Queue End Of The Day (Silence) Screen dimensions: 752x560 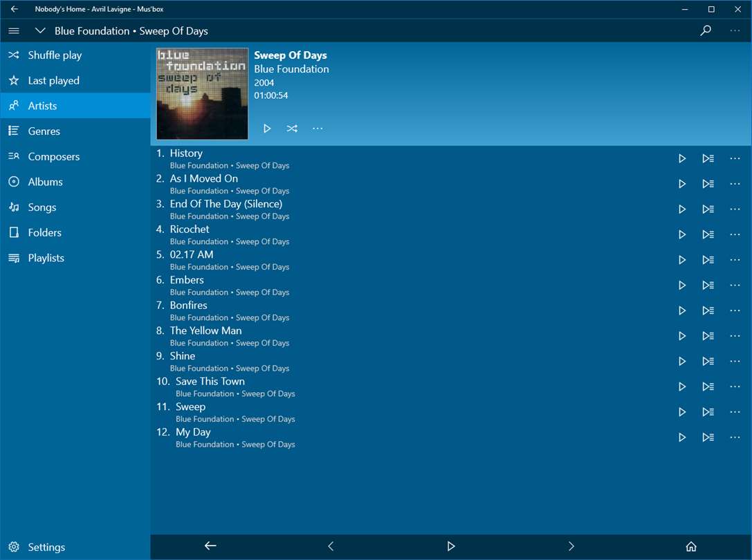click(708, 209)
